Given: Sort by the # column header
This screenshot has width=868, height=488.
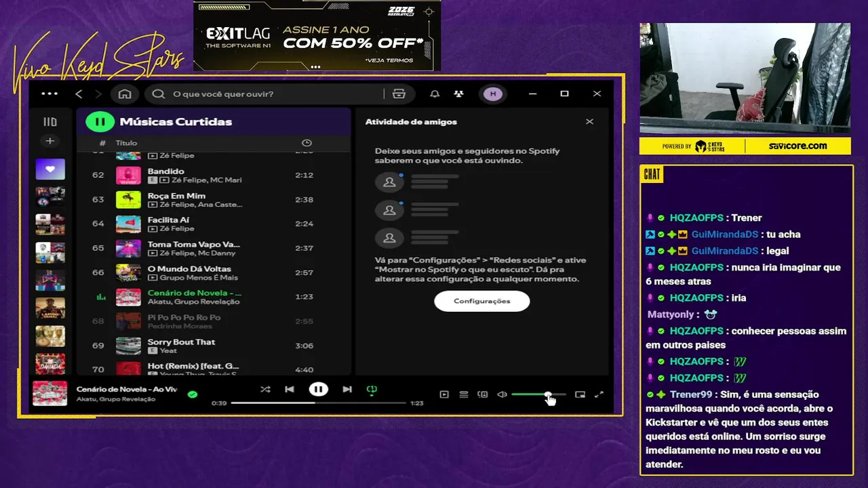Looking at the screenshot, I should (102, 143).
